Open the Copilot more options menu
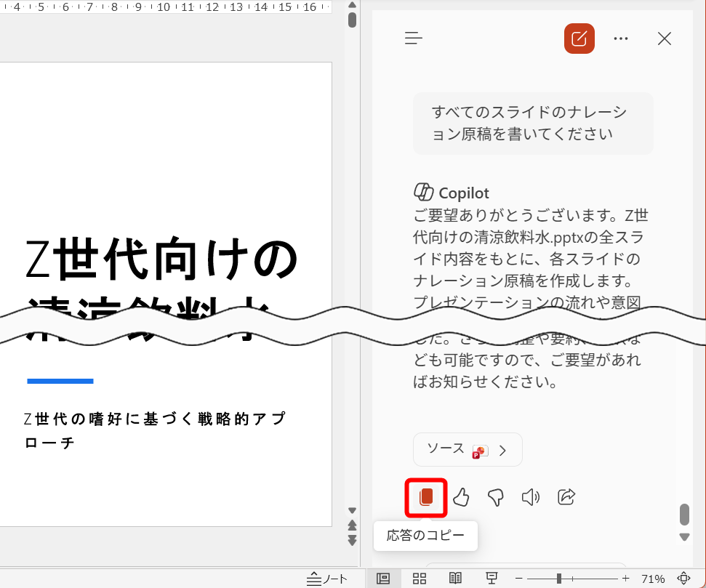Screen dimensions: 706x588 pyautogui.click(x=621, y=39)
